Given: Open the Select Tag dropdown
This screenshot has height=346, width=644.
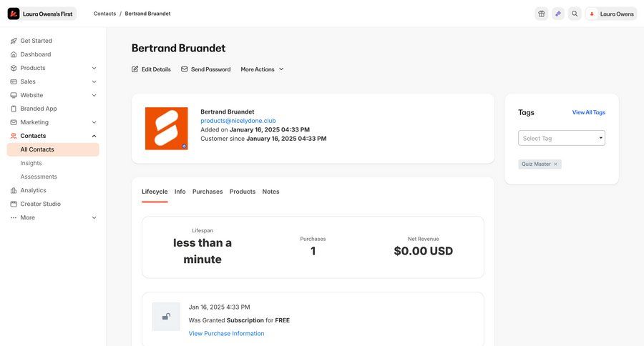Looking at the screenshot, I should [x=561, y=138].
